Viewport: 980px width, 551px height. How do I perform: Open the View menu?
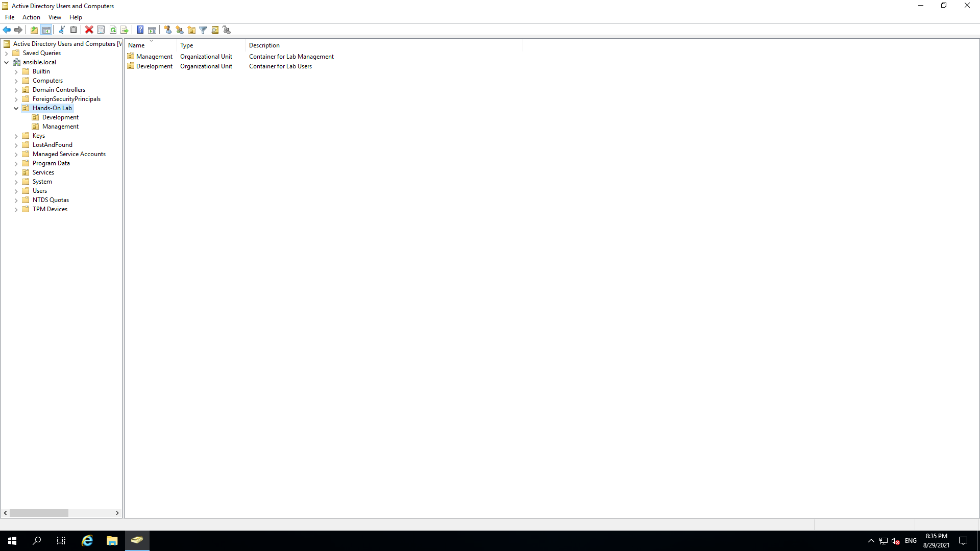(x=55, y=17)
